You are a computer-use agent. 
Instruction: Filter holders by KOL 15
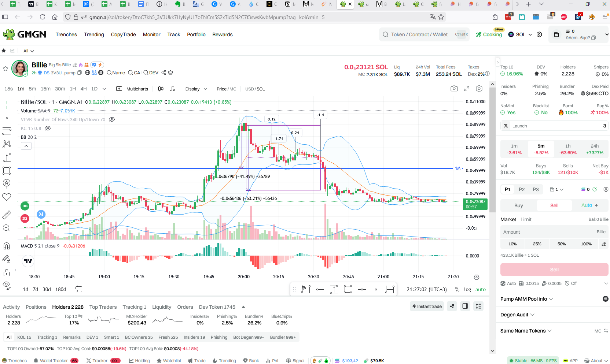[x=24, y=337]
